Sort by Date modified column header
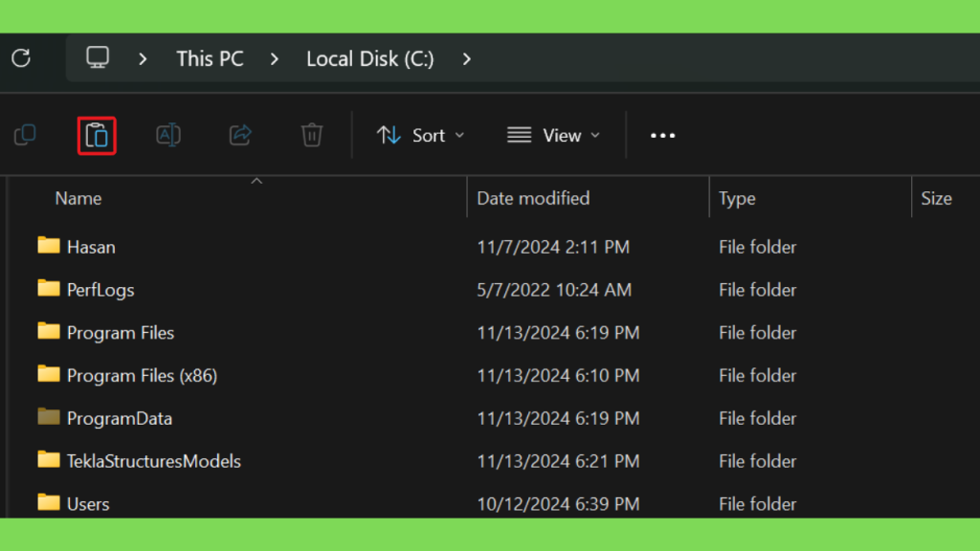The image size is (980, 551). [x=533, y=198]
